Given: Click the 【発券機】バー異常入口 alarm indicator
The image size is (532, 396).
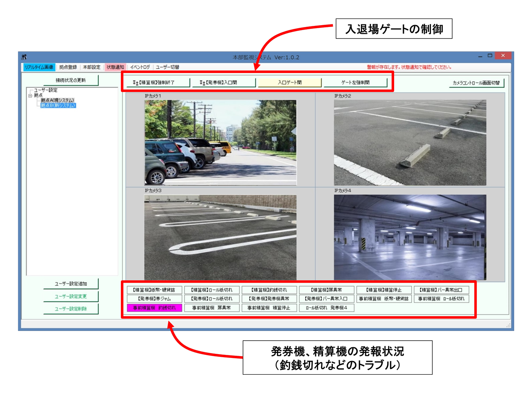Looking at the screenshot, I should tap(326, 299).
